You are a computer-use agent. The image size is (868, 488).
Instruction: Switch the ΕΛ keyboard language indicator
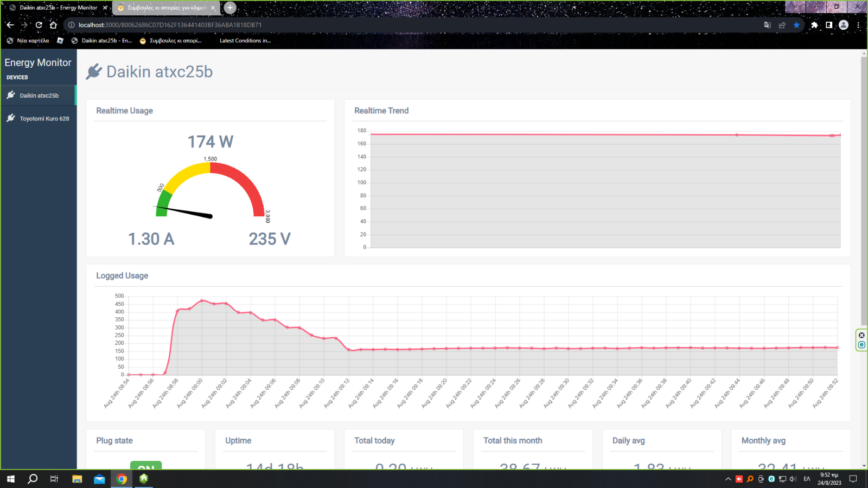[807, 479]
